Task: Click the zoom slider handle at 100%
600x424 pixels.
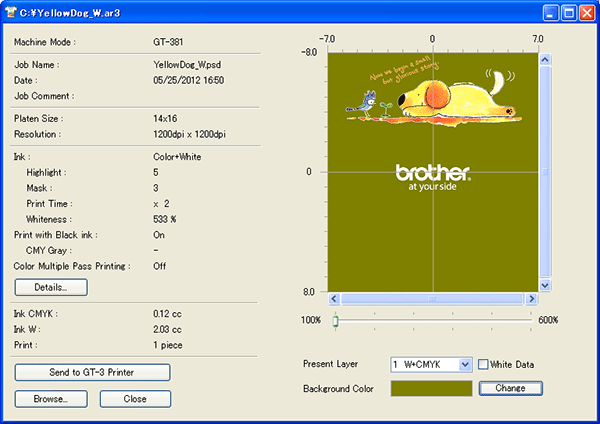Action: click(336, 320)
